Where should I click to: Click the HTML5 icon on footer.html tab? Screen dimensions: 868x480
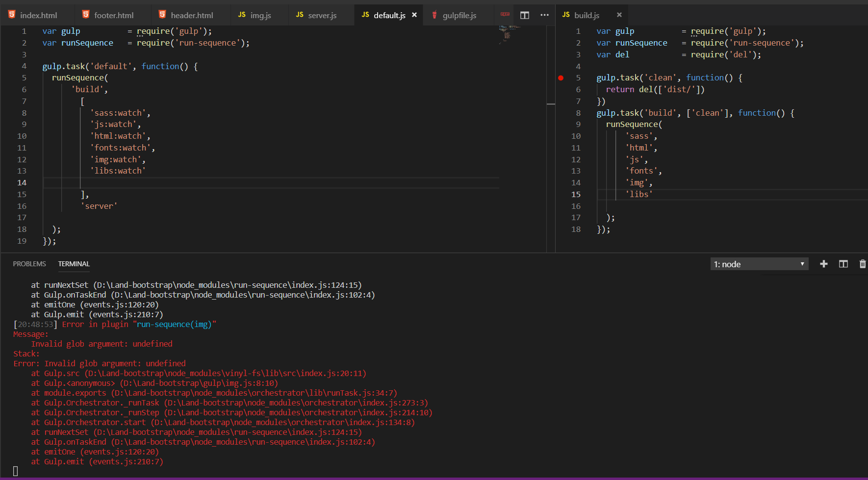pyautogui.click(x=86, y=15)
